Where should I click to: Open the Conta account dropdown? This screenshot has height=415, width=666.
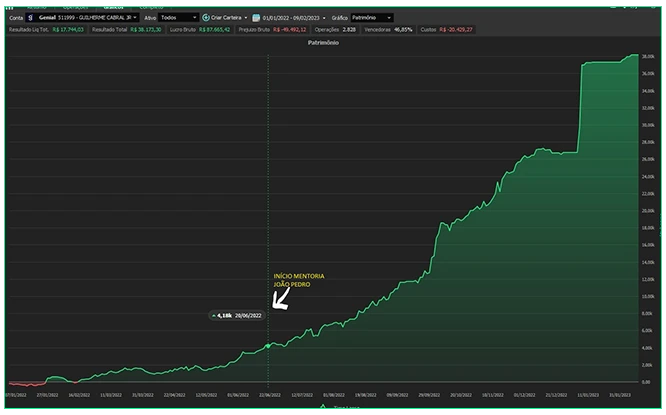(x=82, y=18)
